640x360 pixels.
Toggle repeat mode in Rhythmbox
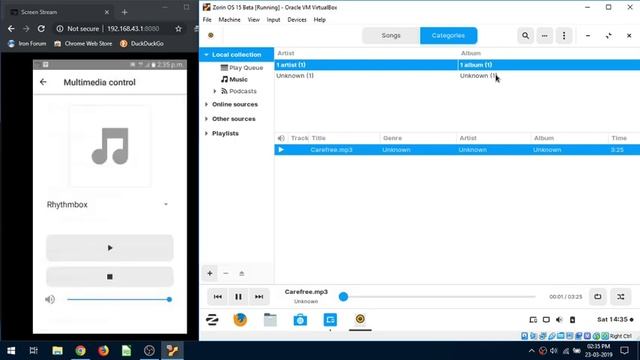598,297
